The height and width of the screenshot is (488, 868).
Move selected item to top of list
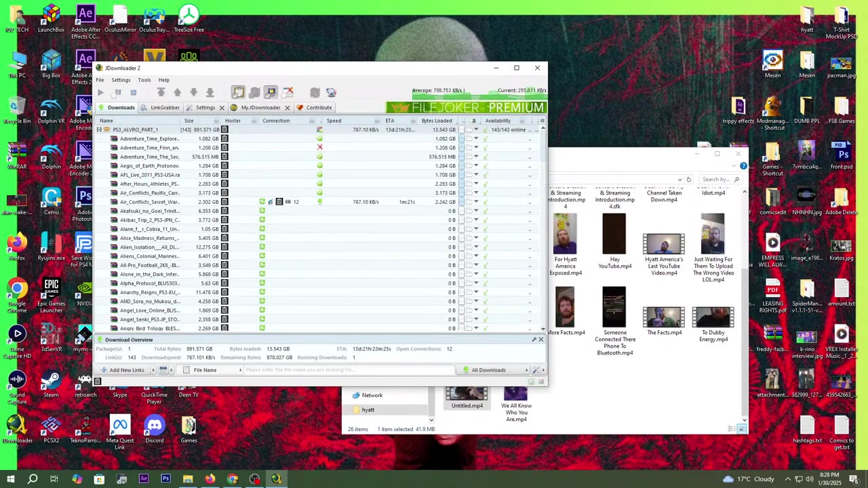tap(161, 92)
